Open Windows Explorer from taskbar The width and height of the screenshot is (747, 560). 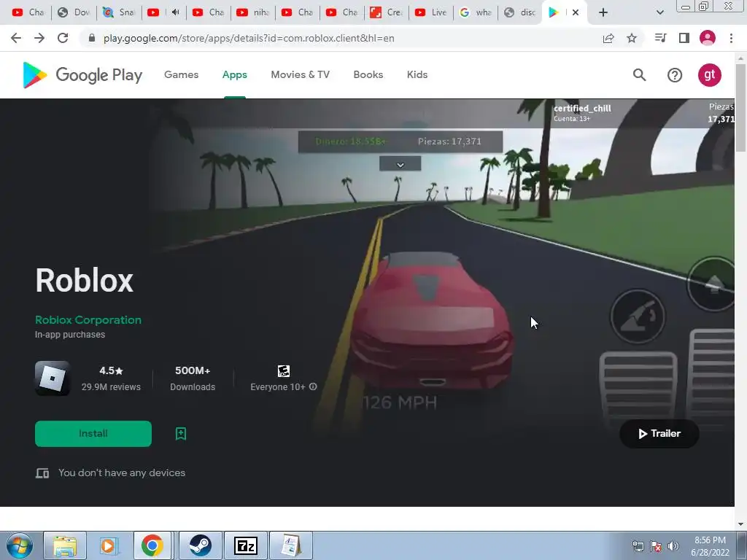pyautogui.click(x=65, y=545)
